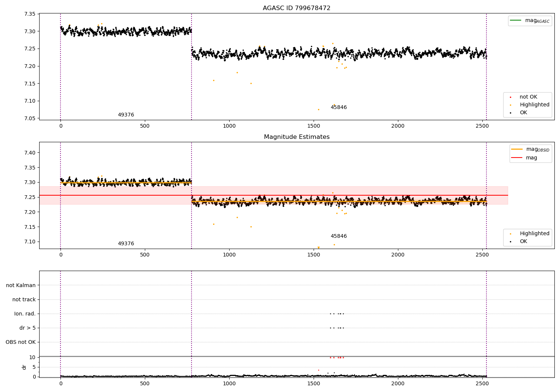The image size is (560, 392).
Task: Click the 'OBS not OK' row label
Action: click(21, 342)
